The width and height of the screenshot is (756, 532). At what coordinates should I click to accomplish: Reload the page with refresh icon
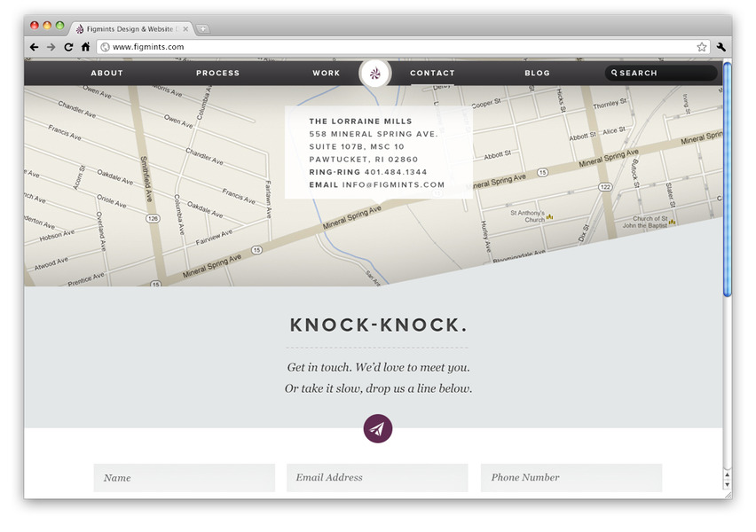pos(68,47)
